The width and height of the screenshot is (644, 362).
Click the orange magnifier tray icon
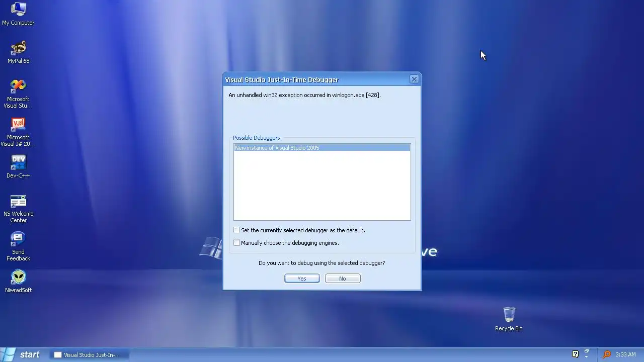[606, 354]
